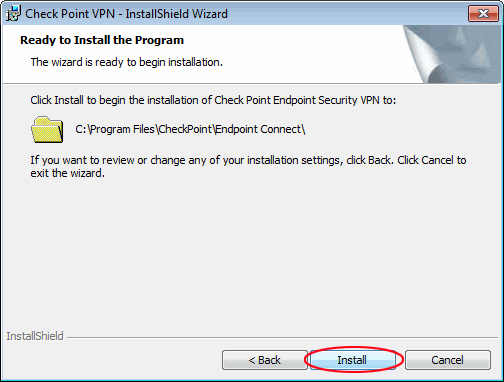504x382 pixels.
Task: Click "Endpoint Connect\" at the end of the path
Action: click(260, 129)
